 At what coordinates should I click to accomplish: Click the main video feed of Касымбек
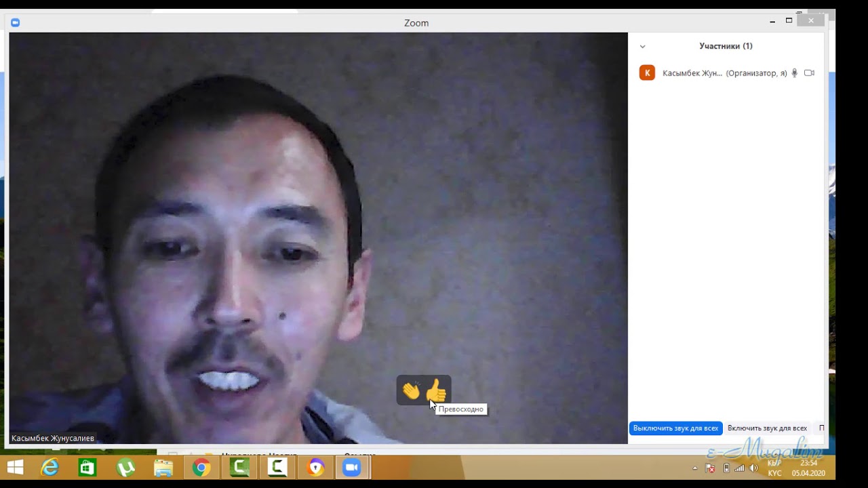click(318, 238)
